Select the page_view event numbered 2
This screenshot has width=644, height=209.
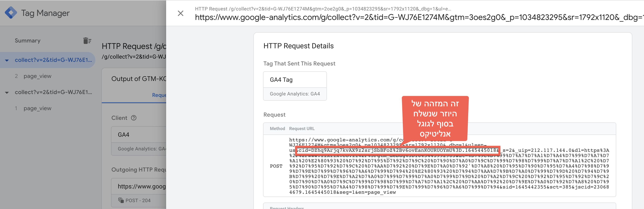37,76
